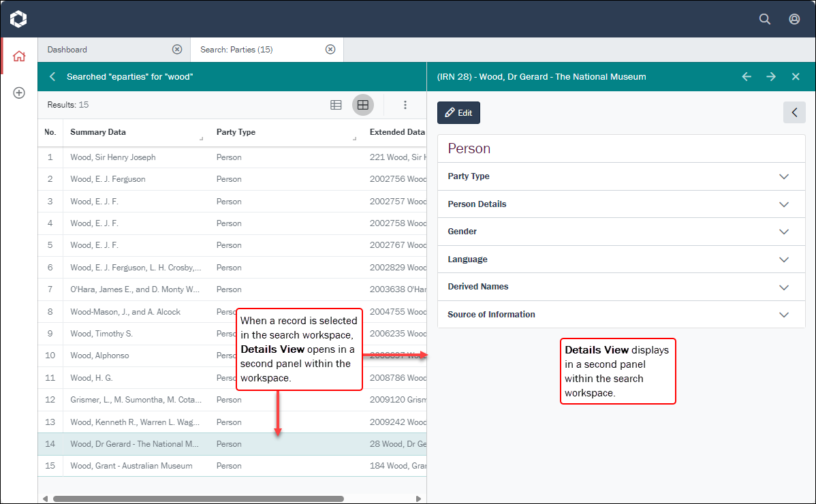Image resolution: width=816 pixels, height=504 pixels.
Task: Click the search magnifier icon in header
Action: [765, 19]
